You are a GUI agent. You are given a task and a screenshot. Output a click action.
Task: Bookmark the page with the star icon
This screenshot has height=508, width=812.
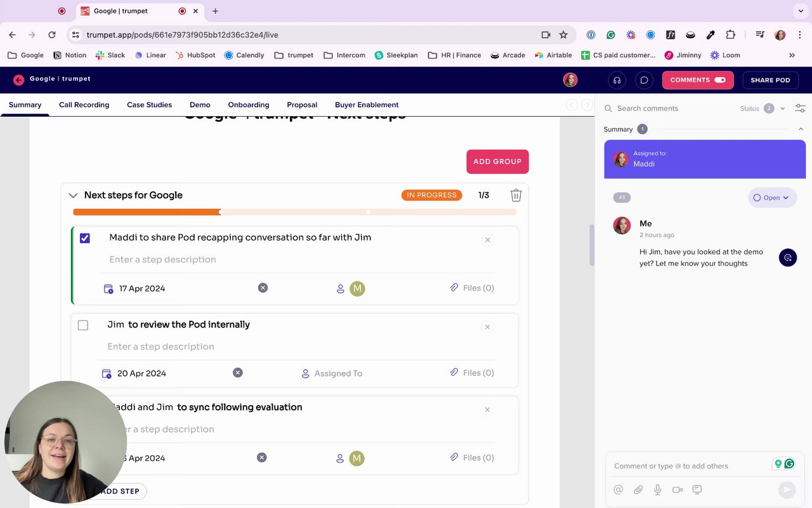(563, 35)
